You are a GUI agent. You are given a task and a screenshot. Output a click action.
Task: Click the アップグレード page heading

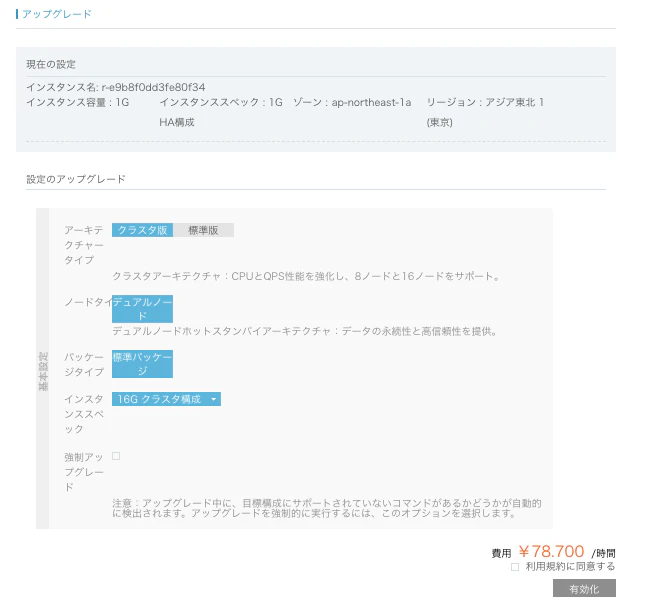(x=56, y=14)
